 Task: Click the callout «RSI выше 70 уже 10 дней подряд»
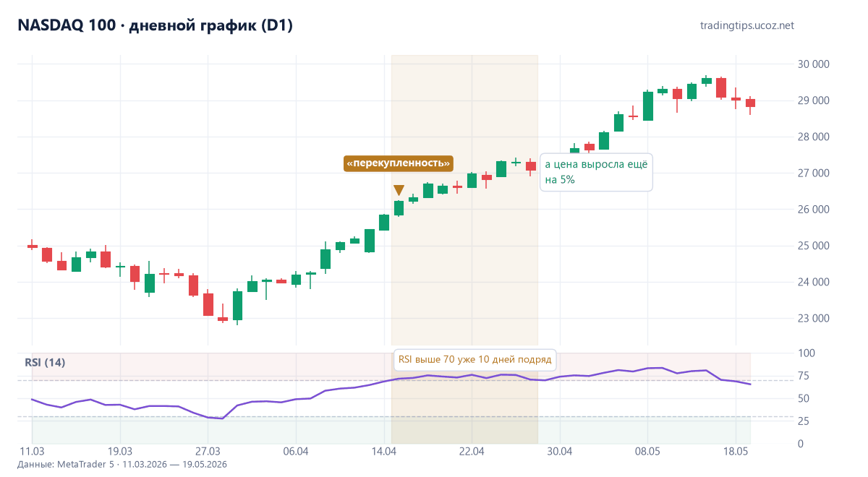(475, 359)
